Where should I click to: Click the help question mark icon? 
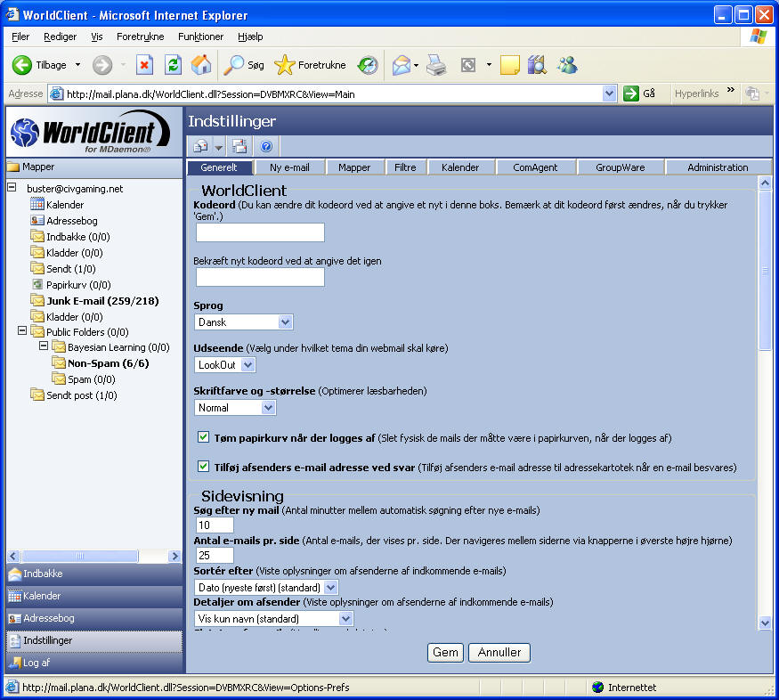pyautogui.click(x=265, y=146)
